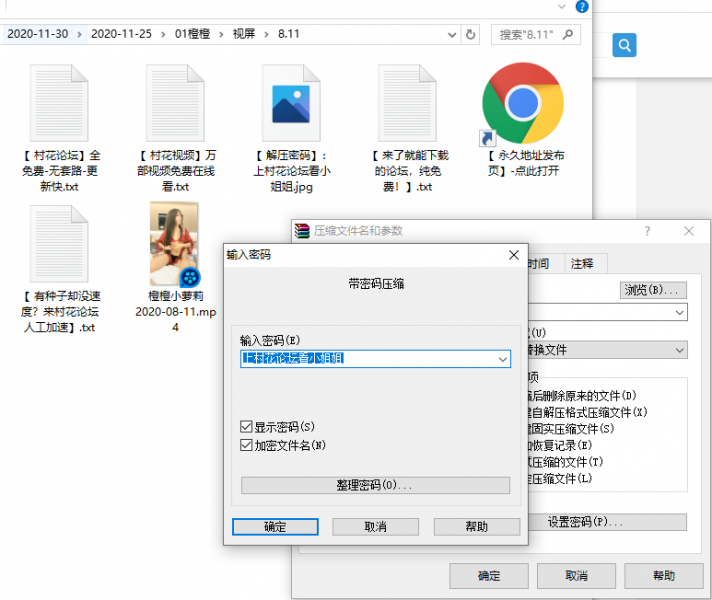The width and height of the screenshot is (712, 600).
Task: Select the 橙橙小萝莉 2020-08-11.mp4 video file
Action: 173,244
